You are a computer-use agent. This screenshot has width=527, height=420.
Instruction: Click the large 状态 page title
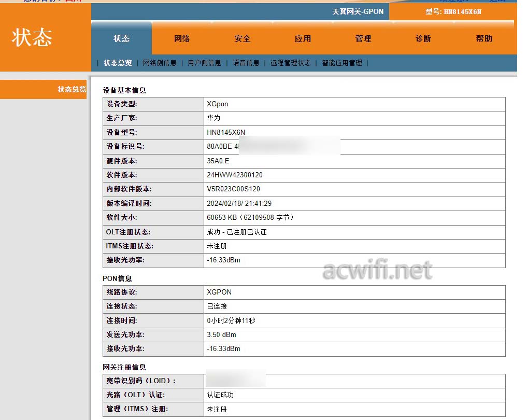[x=32, y=37]
